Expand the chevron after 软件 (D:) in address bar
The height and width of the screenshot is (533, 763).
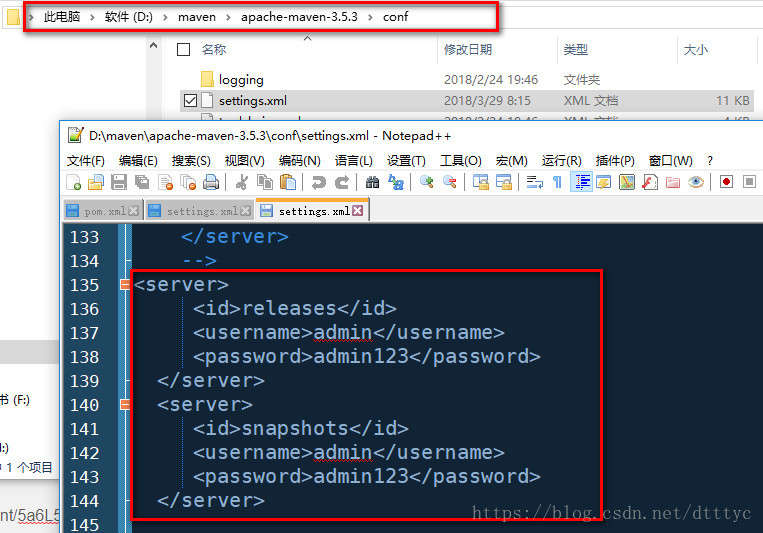coord(165,18)
